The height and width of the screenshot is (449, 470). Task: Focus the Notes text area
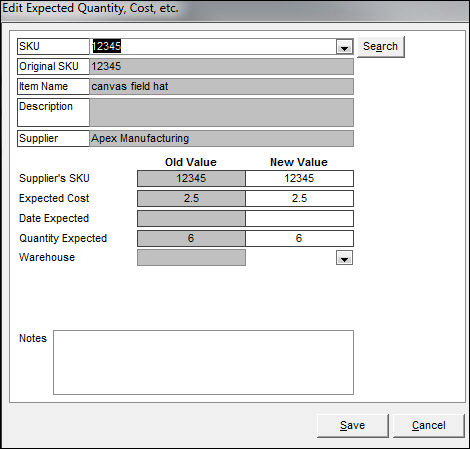point(203,362)
